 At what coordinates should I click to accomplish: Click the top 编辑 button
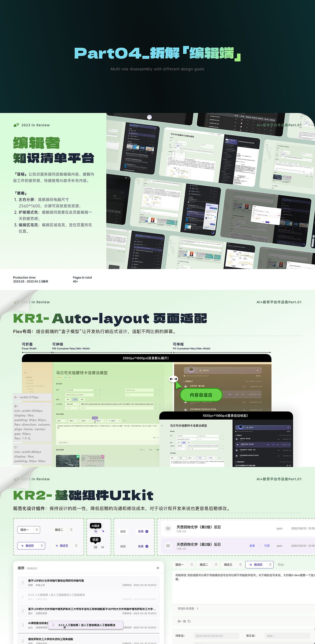[x=123, y=531]
